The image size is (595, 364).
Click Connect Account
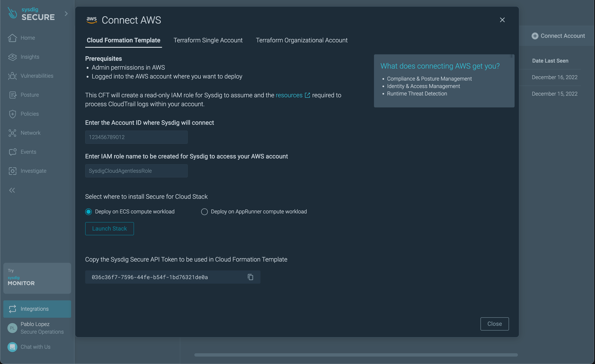click(559, 36)
